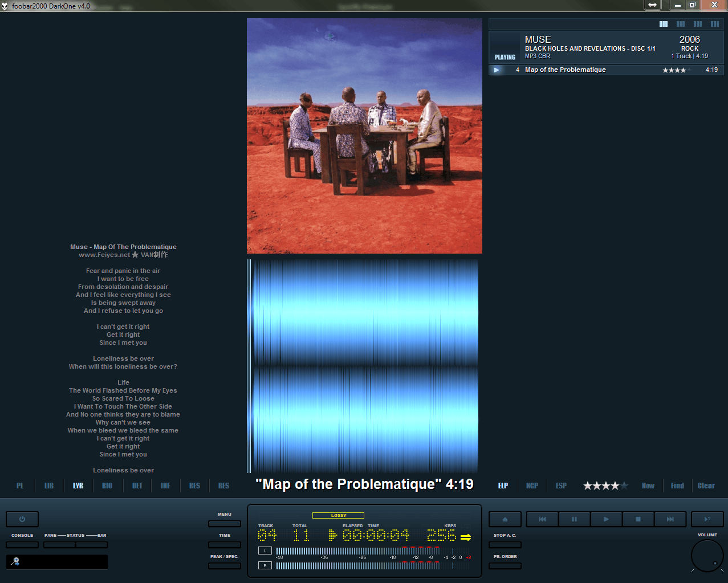This screenshot has width=728, height=583.
Task: Select the Map of the Problematique playlist row
Action: [x=606, y=70]
